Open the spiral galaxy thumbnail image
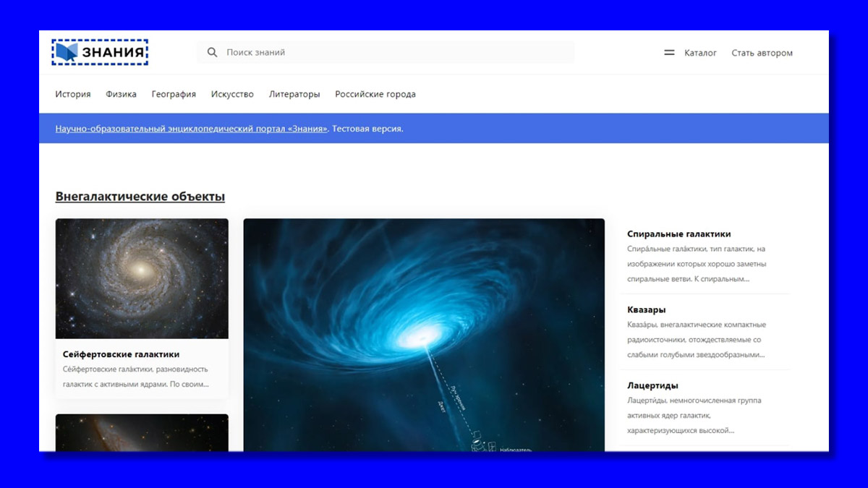The height and width of the screenshot is (488, 868). click(142, 279)
